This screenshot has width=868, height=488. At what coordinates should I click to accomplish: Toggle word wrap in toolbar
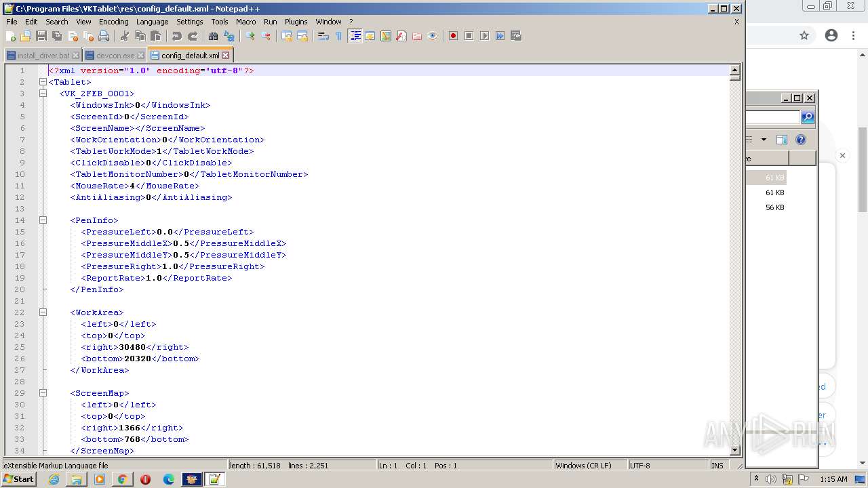323,36
